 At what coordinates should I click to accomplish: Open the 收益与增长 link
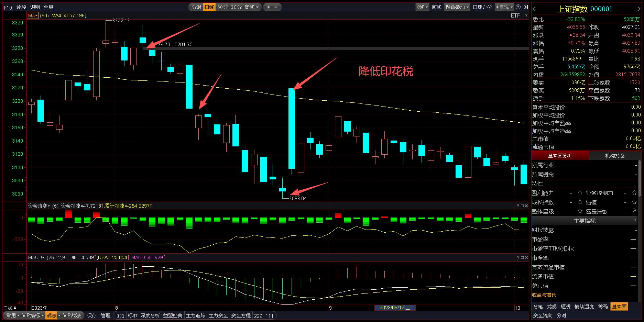(x=544, y=295)
